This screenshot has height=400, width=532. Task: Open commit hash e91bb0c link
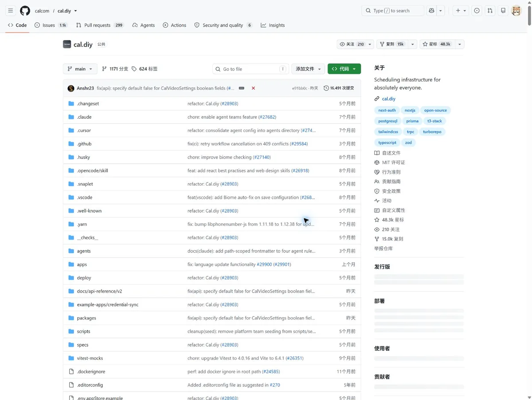pyautogui.click(x=299, y=88)
